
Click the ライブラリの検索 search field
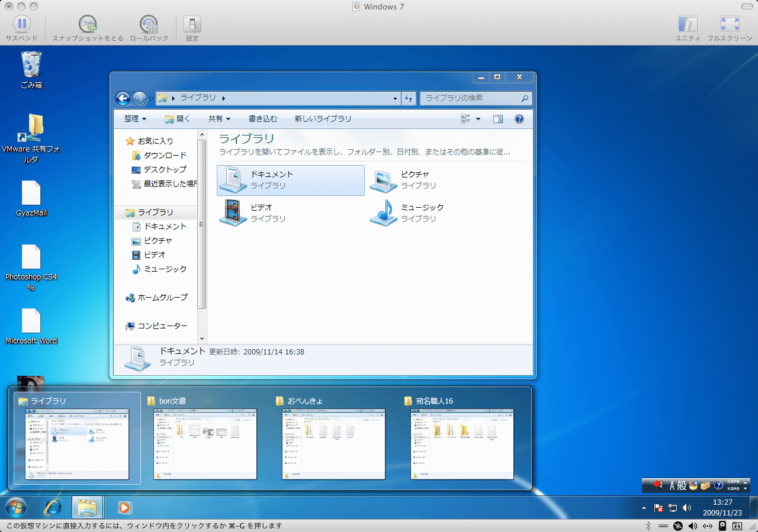(476, 98)
